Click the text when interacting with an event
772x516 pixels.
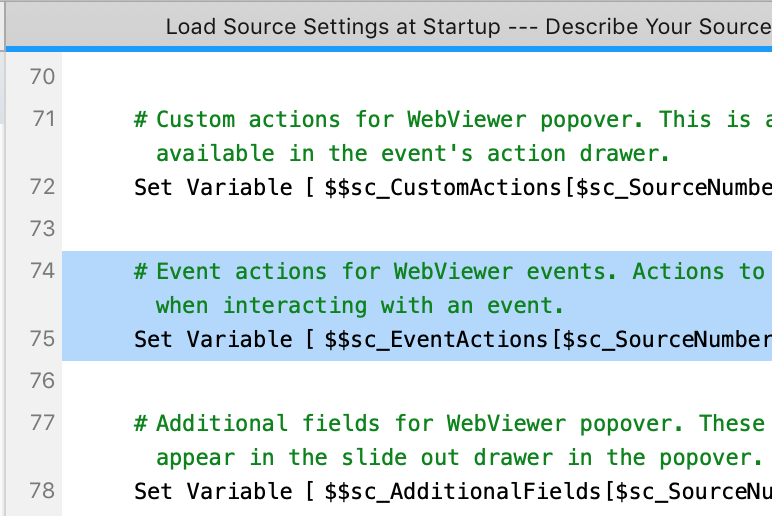(x=359, y=306)
